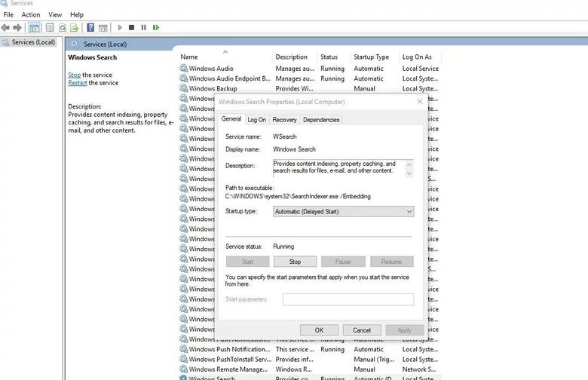Click the Description box scroll down arrow

[409, 173]
